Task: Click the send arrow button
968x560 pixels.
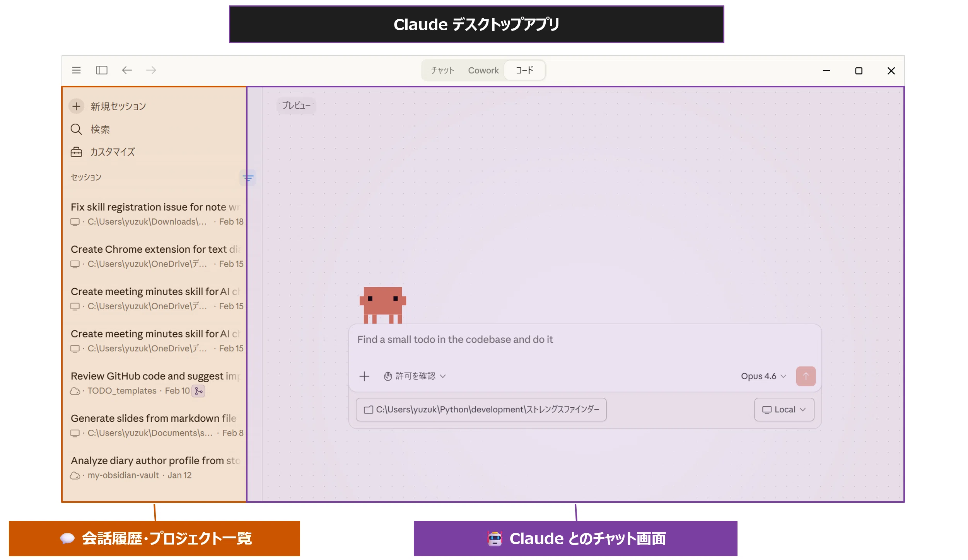Action: 806,376
